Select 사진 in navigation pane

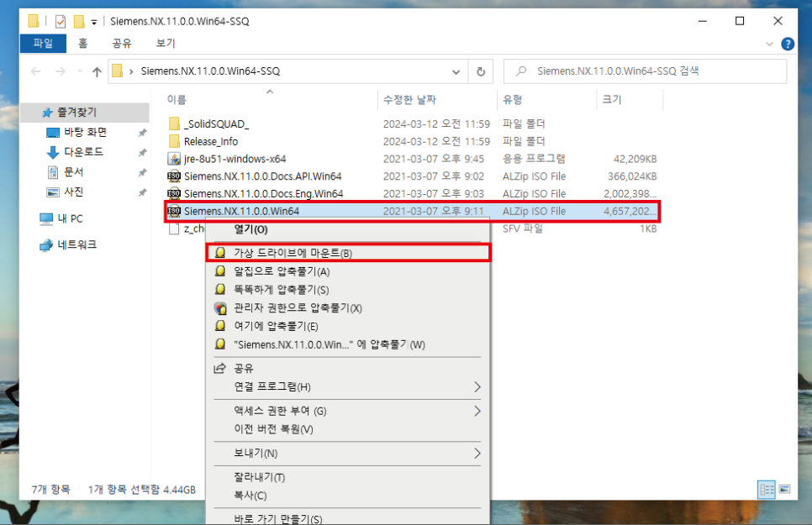[73, 192]
